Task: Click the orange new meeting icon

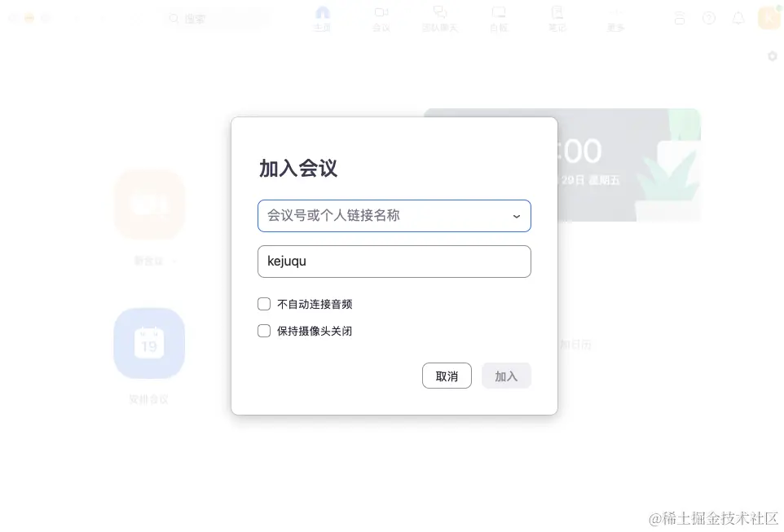Action: tap(149, 204)
